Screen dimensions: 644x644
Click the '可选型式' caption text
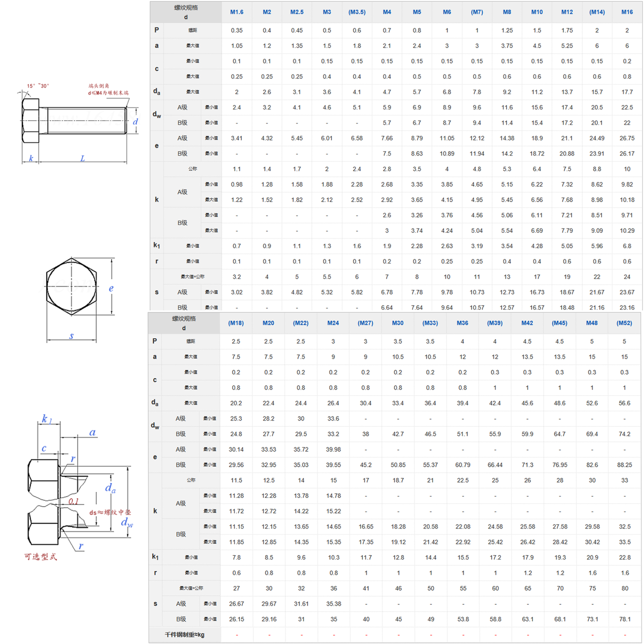click(41, 557)
